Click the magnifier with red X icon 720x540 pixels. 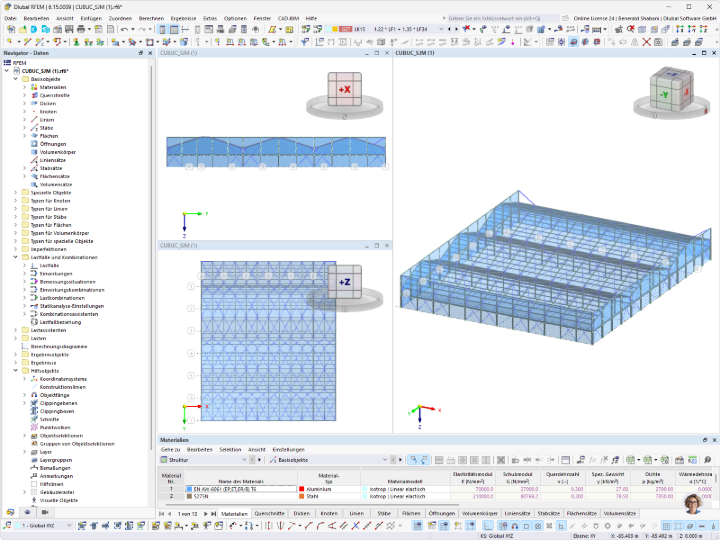pos(631,29)
